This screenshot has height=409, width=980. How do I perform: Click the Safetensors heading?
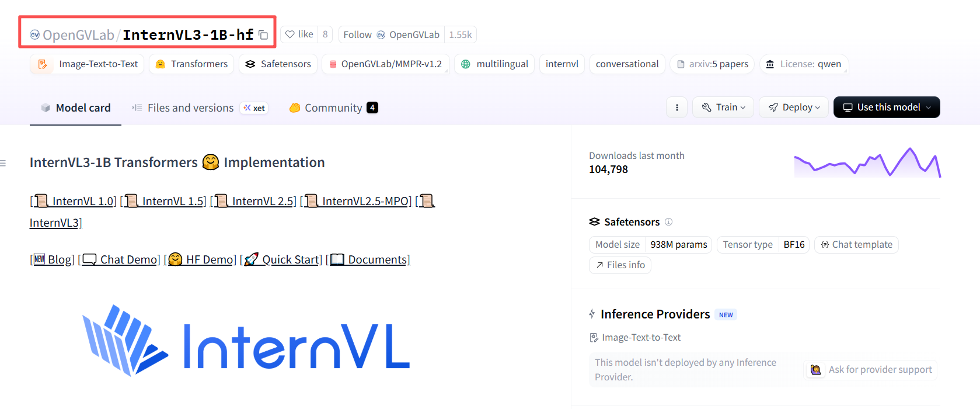632,222
